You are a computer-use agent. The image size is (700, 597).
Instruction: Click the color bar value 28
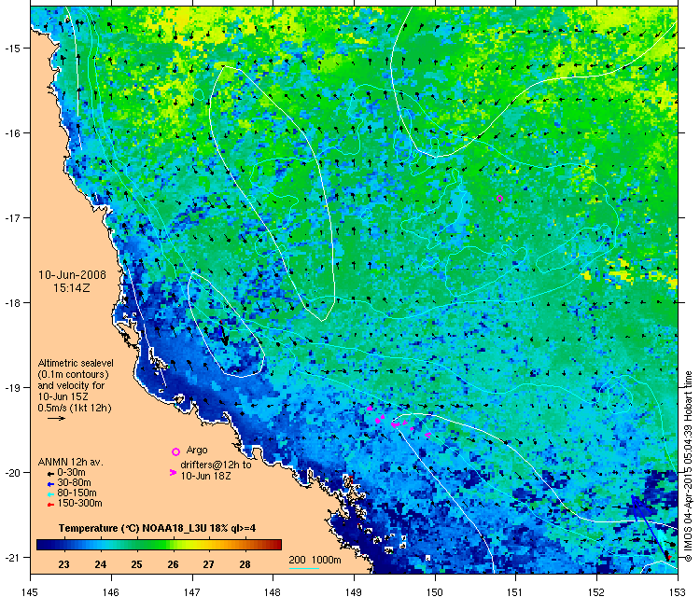[x=245, y=564]
